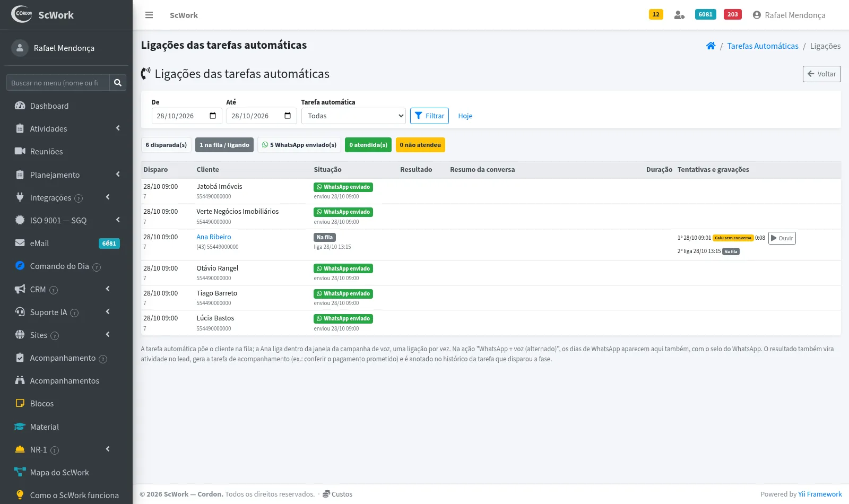Click the Caiu sem conversa tag
The image size is (849, 504).
click(733, 238)
